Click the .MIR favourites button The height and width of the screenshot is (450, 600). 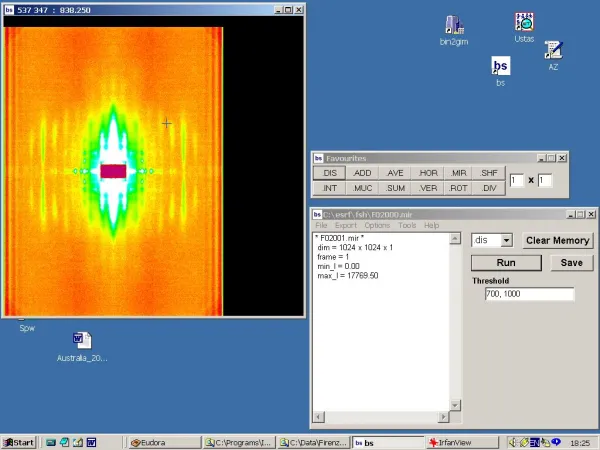click(x=458, y=173)
